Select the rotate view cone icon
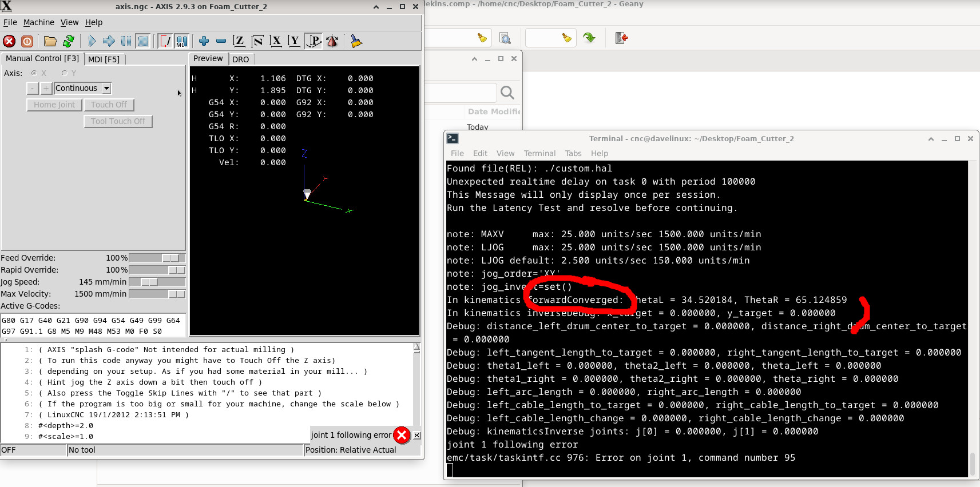The width and height of the screenshot is (980, 487). [332, 41]
